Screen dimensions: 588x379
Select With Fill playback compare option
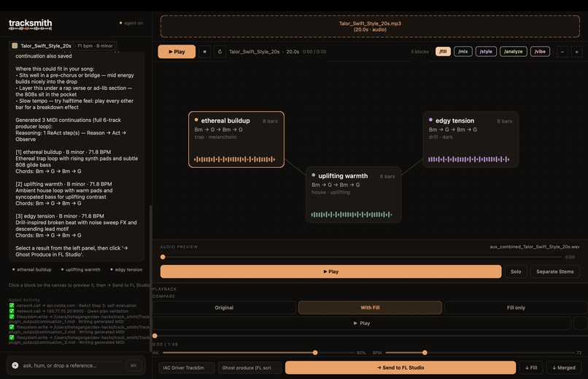370,307
